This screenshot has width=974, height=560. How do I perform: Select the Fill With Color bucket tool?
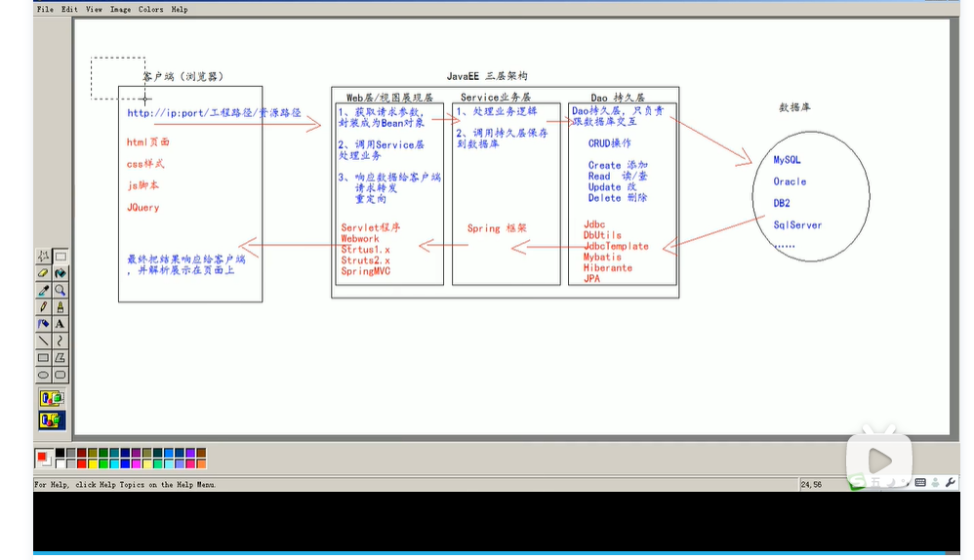tap(61, 273)
